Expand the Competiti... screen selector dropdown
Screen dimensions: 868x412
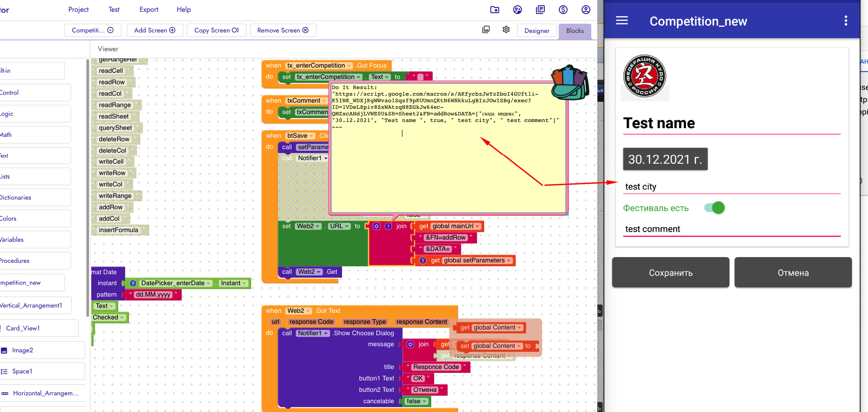tap(93, 30)
